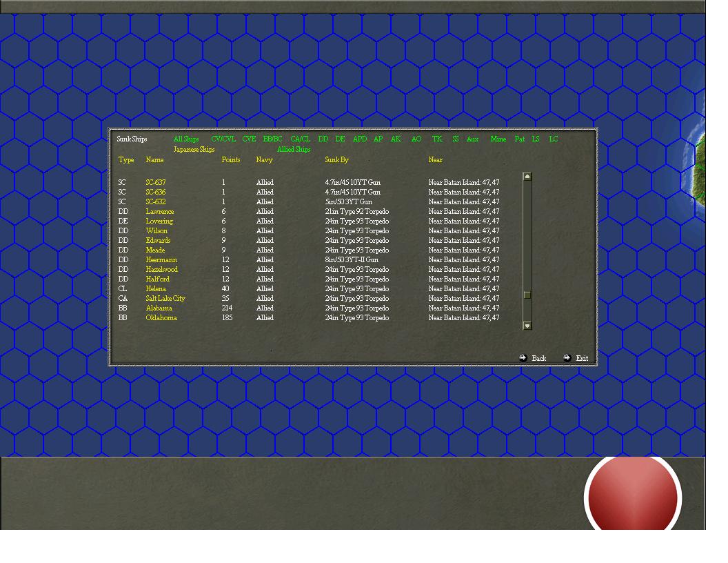
Task: Filter sunk ships by BB/BC
Action: [272, 139]
